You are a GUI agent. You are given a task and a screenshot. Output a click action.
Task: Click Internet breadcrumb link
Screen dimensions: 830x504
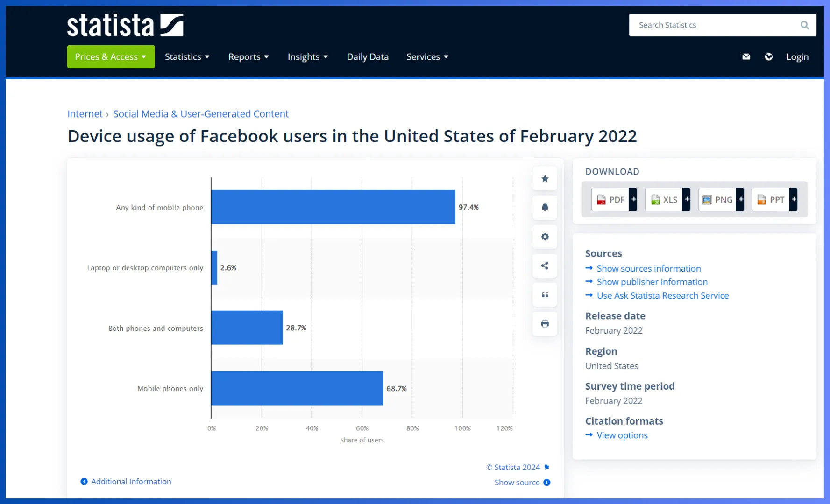click(x=85, y=114)
